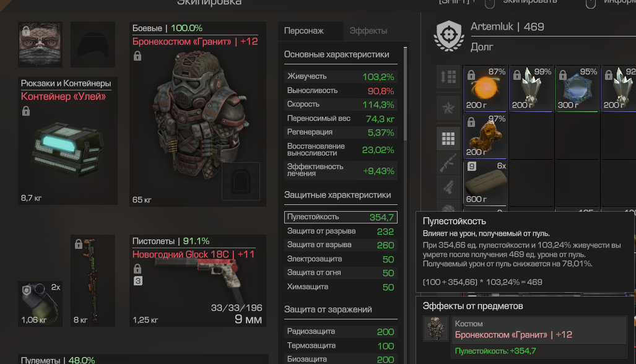Click the highlighted Пулестойкость 354,7 row
The image size is (636, 364).
click(x=341, y=217)
